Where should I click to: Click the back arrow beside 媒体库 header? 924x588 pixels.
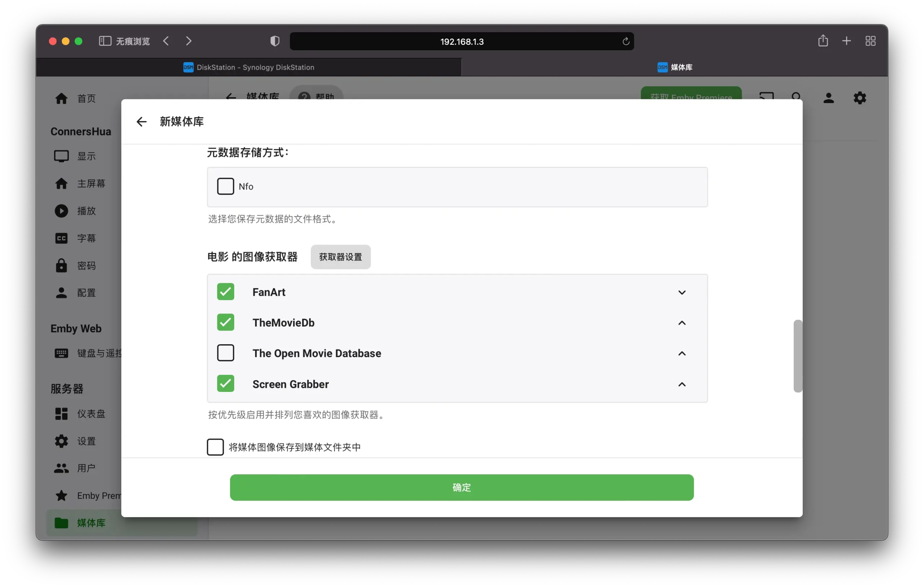[x=231, y=96]
